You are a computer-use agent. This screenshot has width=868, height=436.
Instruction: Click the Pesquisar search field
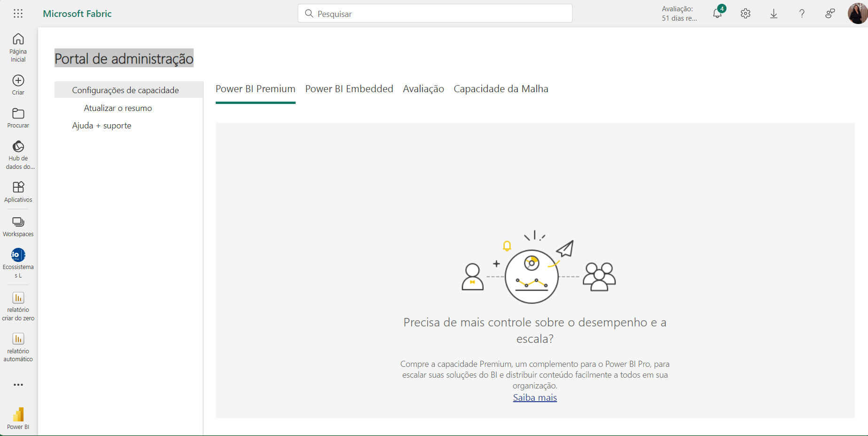click(x=435, y=14)
